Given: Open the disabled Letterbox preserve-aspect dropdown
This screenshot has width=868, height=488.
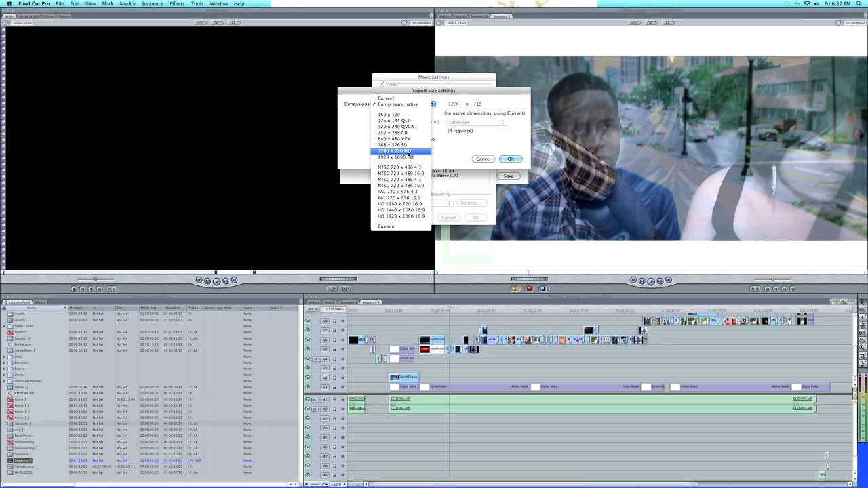Looking at the screenshot, I should [x=476, y=122].
